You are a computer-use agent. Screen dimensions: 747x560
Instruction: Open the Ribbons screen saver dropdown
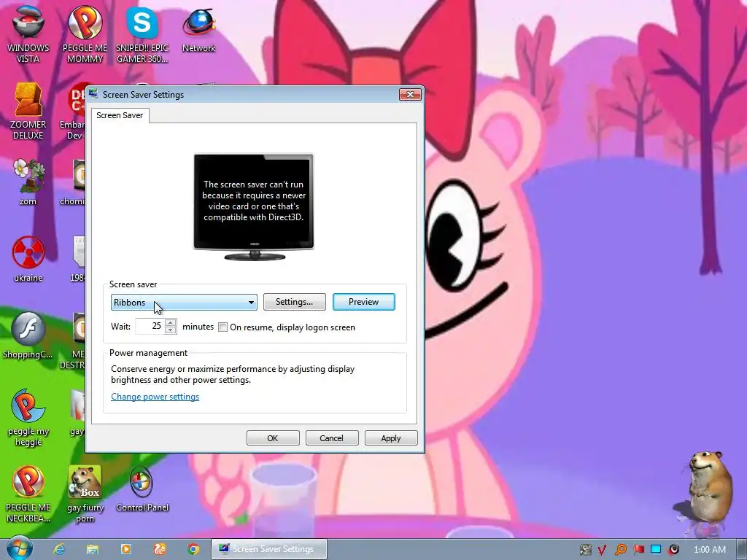point(184,302)
